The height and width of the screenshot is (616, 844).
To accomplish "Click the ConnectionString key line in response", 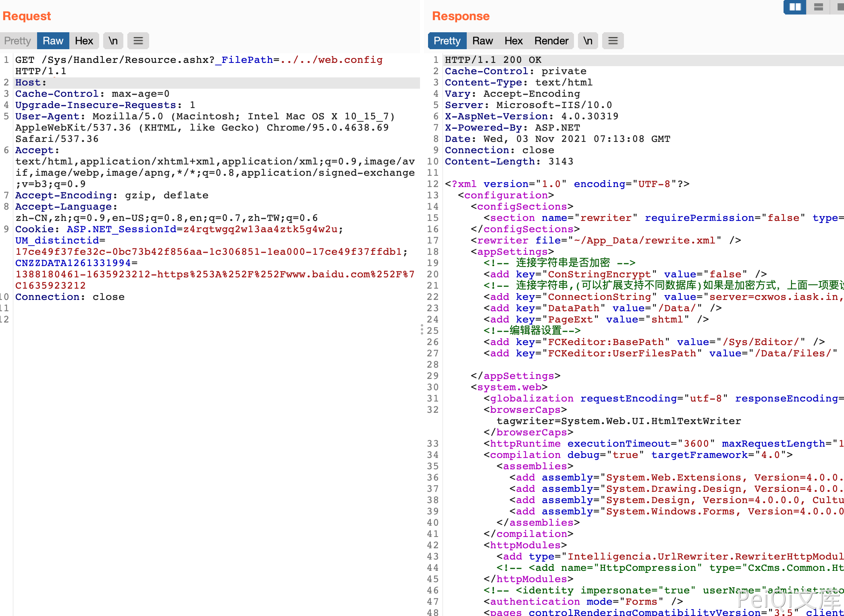I will pyautogui.click(x=599, y=297).
